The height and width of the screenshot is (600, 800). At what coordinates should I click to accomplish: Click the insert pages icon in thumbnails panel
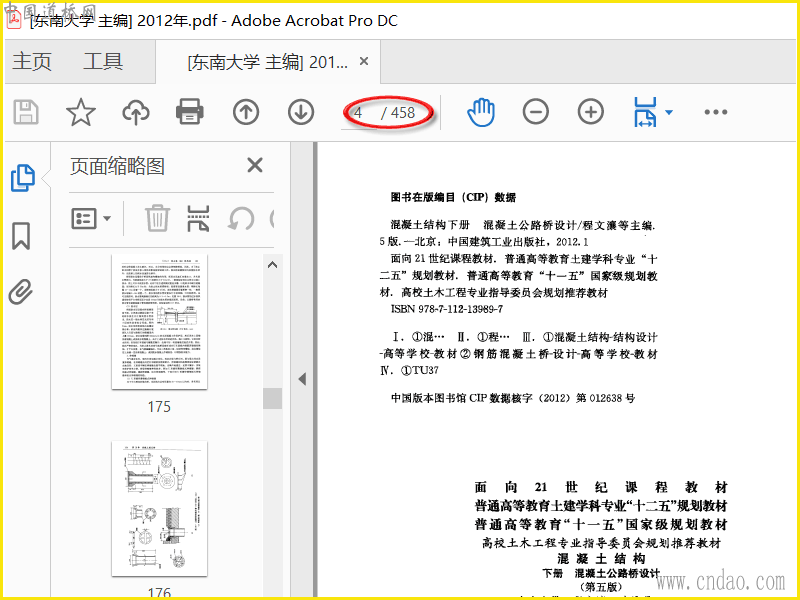pyautogui.click(x=198, y=218)
